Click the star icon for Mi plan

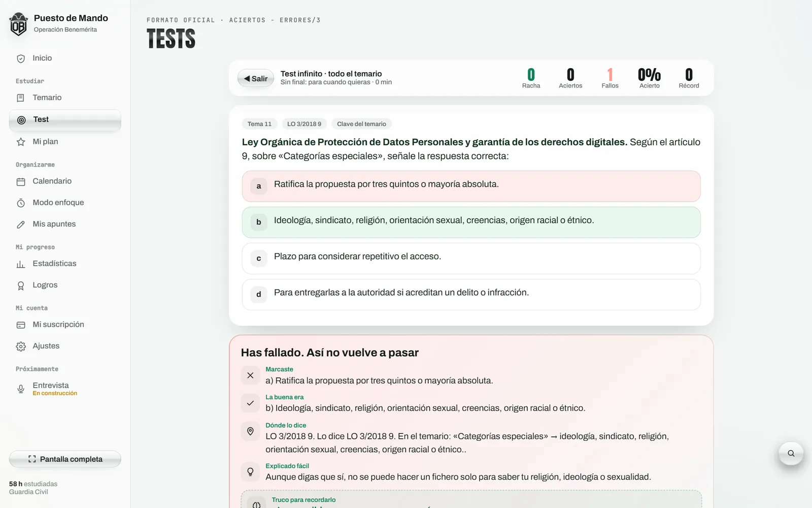[x=21, y=142]
